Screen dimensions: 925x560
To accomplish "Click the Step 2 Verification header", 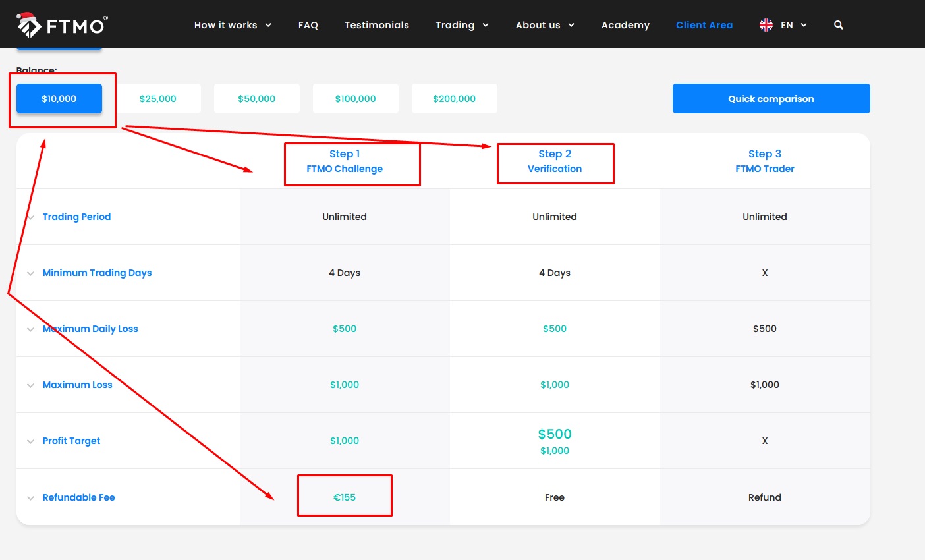I will coord(555,161).
